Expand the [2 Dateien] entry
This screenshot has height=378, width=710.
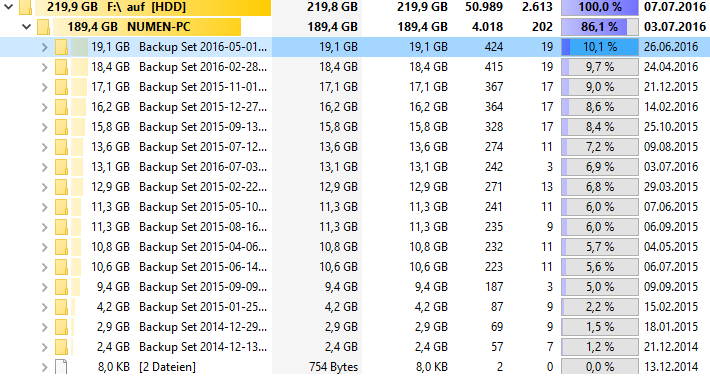(x=44, y=367)
